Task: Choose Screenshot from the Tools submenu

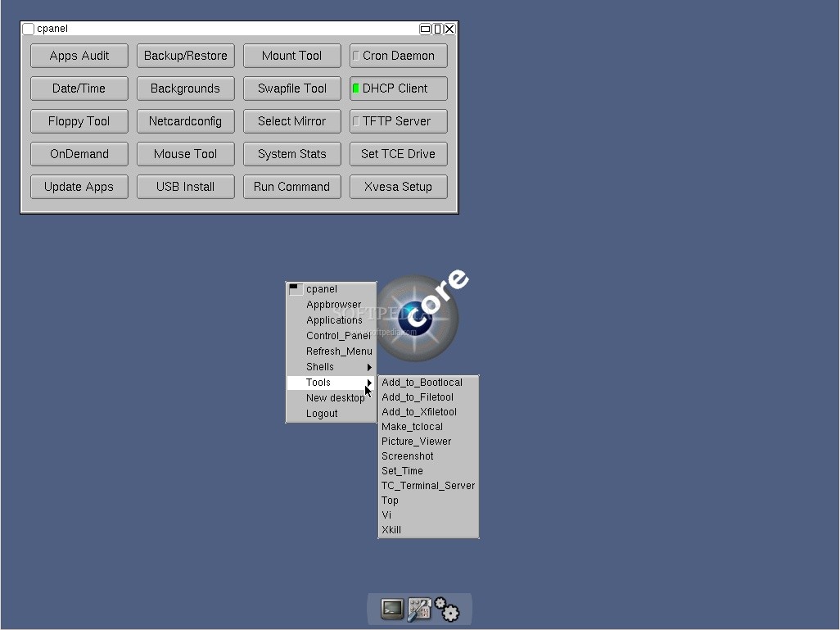Action: tap(408, 456)
